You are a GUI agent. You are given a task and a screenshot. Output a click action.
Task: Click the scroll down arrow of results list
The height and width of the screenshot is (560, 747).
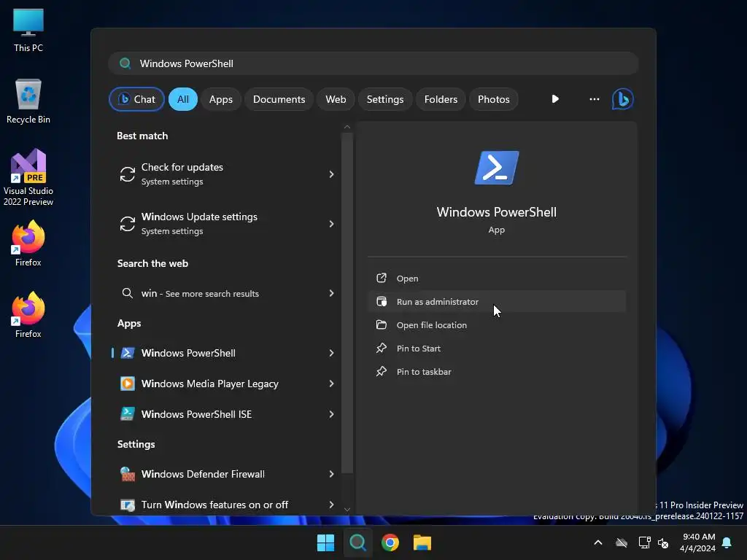(x=347, y=510)
